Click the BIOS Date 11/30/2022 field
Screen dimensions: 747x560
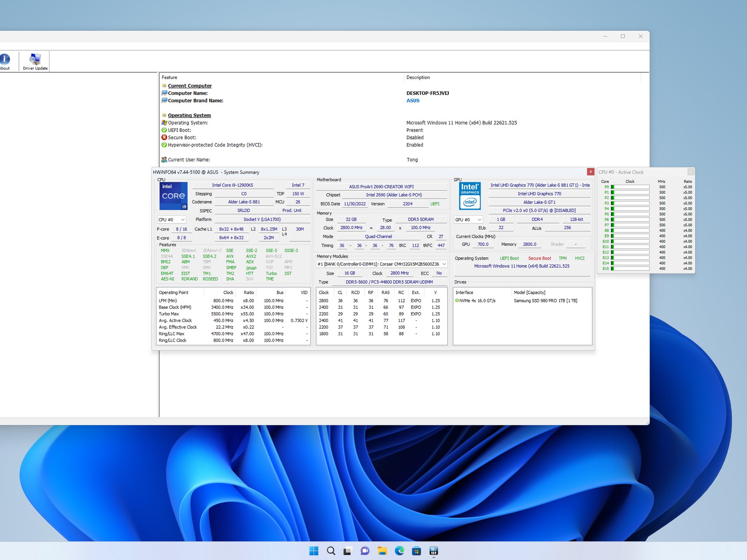(355, 204)
